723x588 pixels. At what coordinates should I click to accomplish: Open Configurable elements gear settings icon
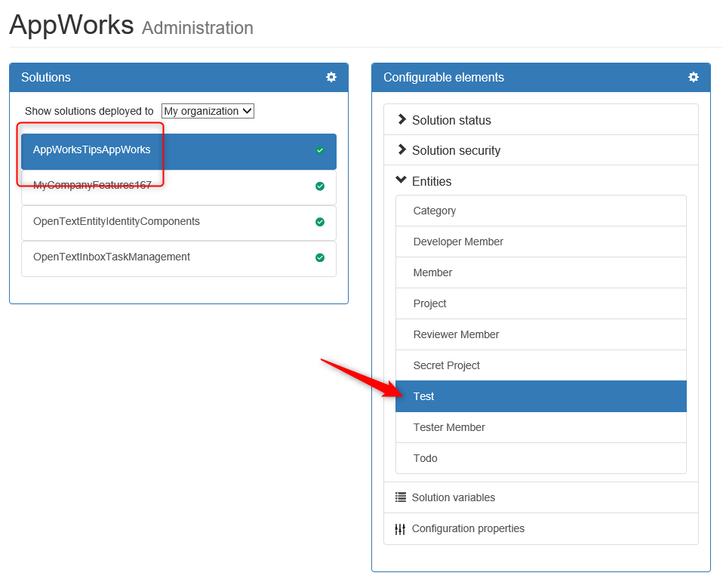click(693, 77)
